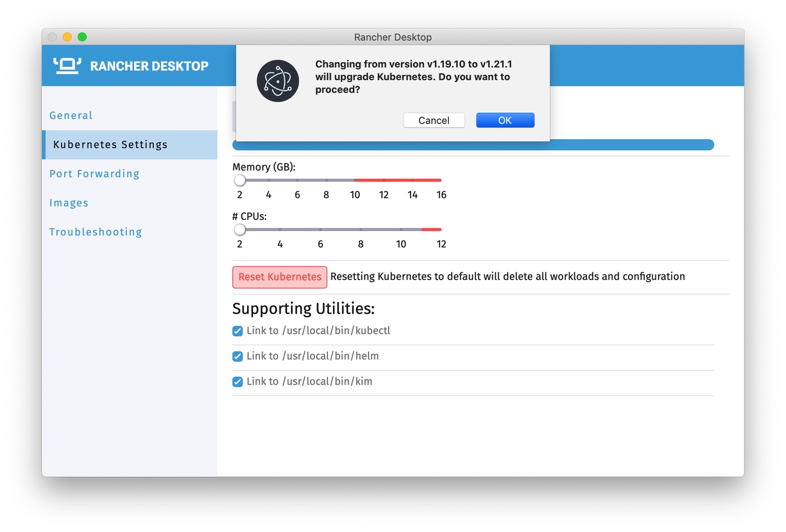Cancel the Kubernetes version change
The height and width of the screenshot is (532, 786).
coord(433,120)
